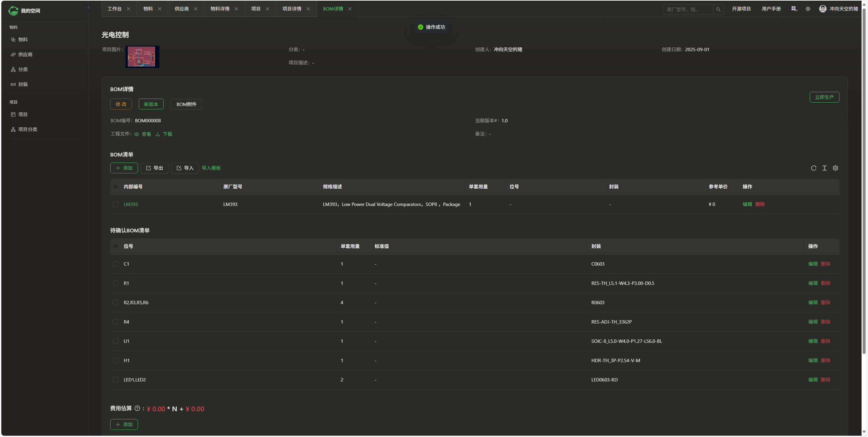
Task: Open column settings gear for BOM清单
Action: (835, 168)
